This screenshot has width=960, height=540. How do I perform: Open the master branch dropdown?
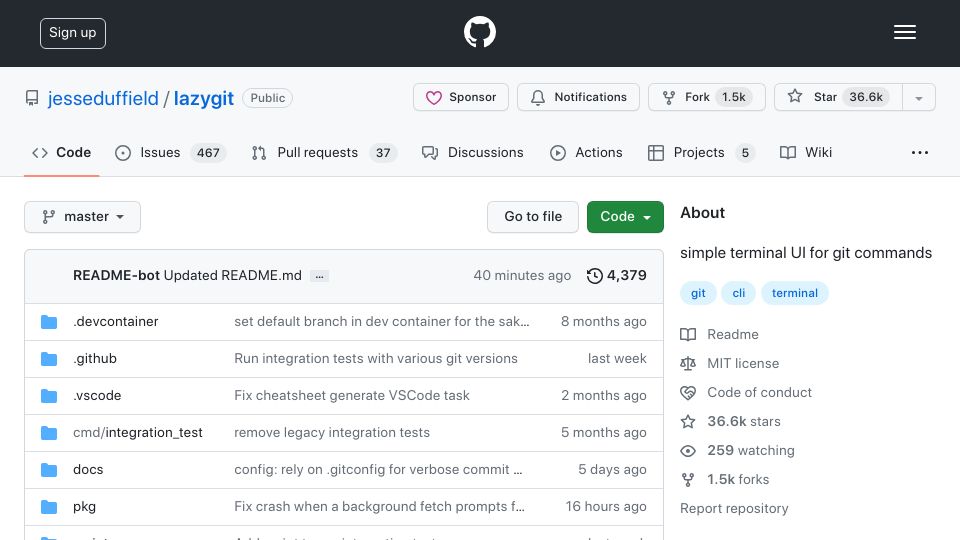pyautogui.click(x=83, y=217)
